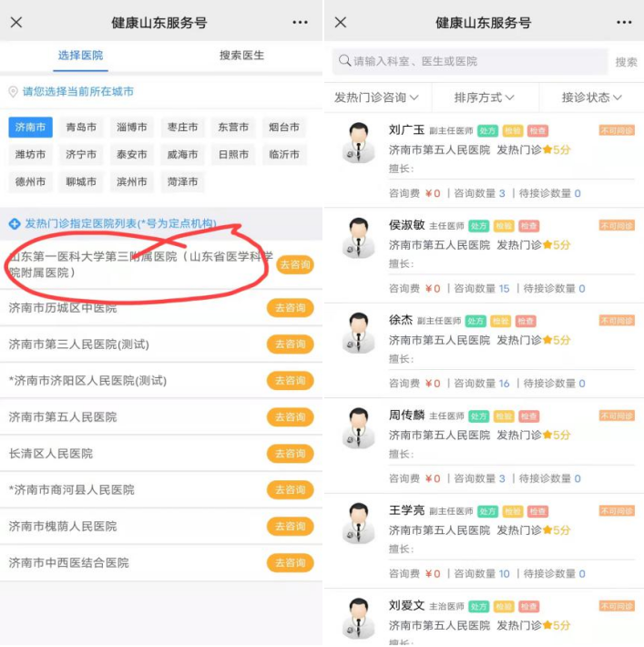Open doctor name 刘广玉
The height and width of the screenshot is (647, 644).
[x=407, y=130]
